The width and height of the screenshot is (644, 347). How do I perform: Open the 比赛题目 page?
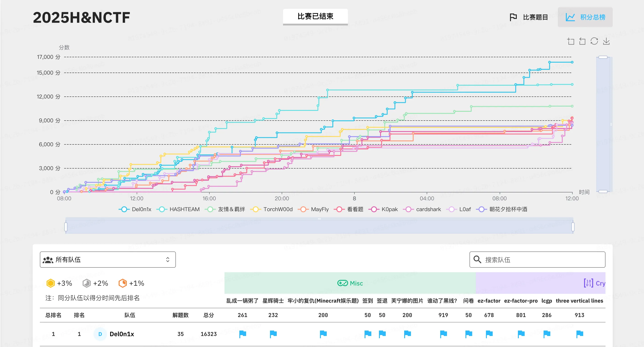[x=529, y=17]
